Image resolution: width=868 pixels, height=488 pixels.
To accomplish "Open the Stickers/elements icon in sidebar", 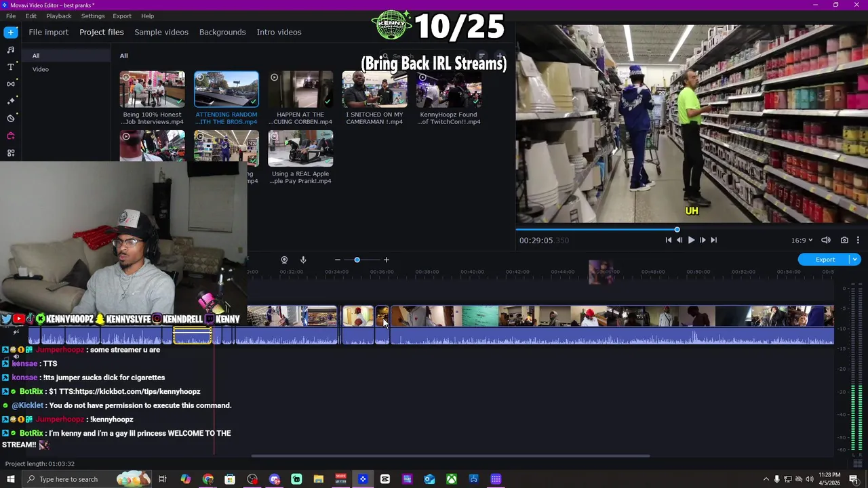I will 11,118.
